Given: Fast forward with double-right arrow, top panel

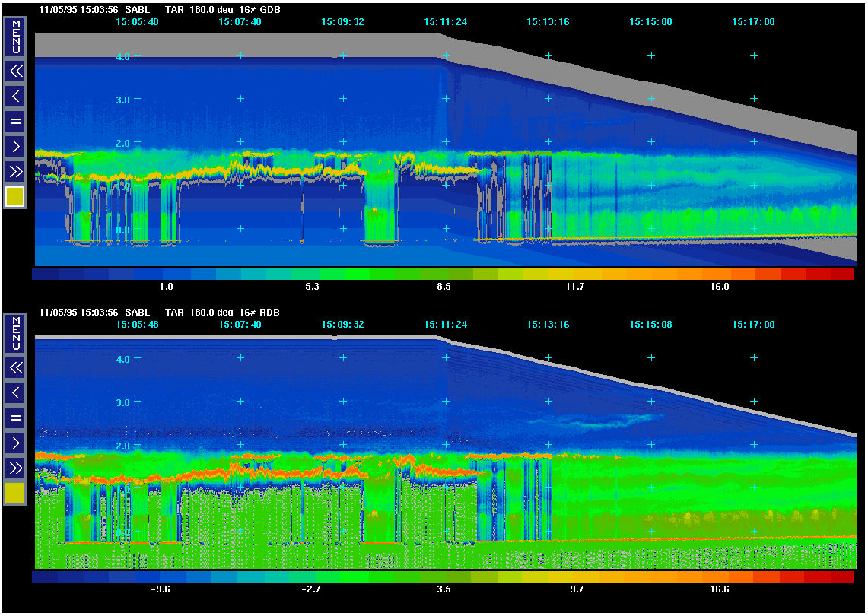Looking at the screenshot, I should (15, 170).
